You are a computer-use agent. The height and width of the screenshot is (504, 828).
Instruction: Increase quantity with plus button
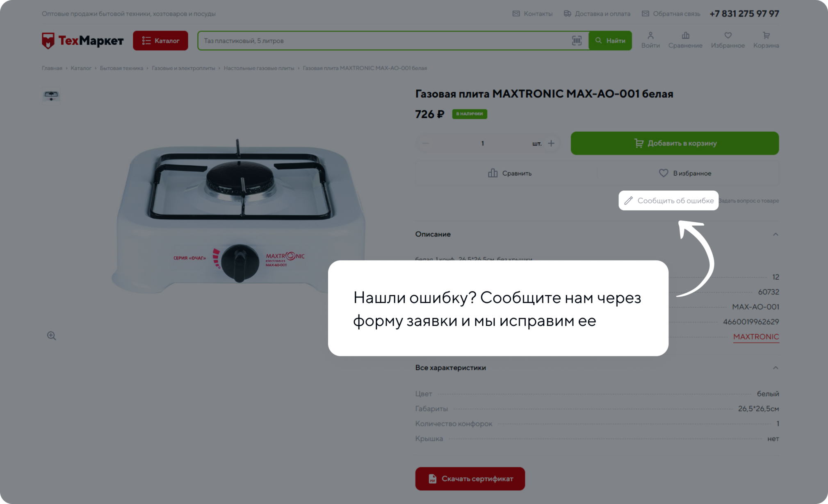[551, 143]
